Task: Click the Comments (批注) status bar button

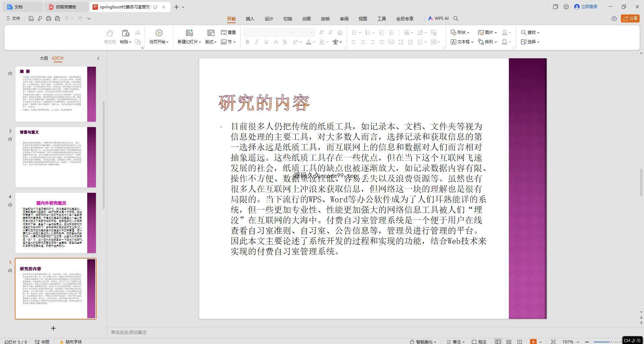Action: coord(479,342)
